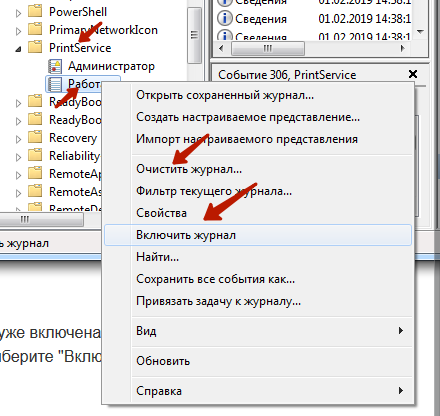Select the Recovery tree label

(x=73, y=138)
